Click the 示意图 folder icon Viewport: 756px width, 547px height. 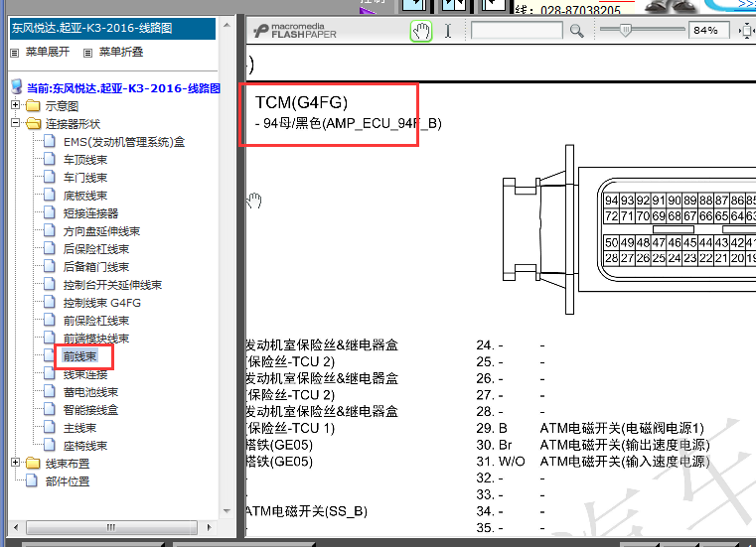[x=33, y=105]
